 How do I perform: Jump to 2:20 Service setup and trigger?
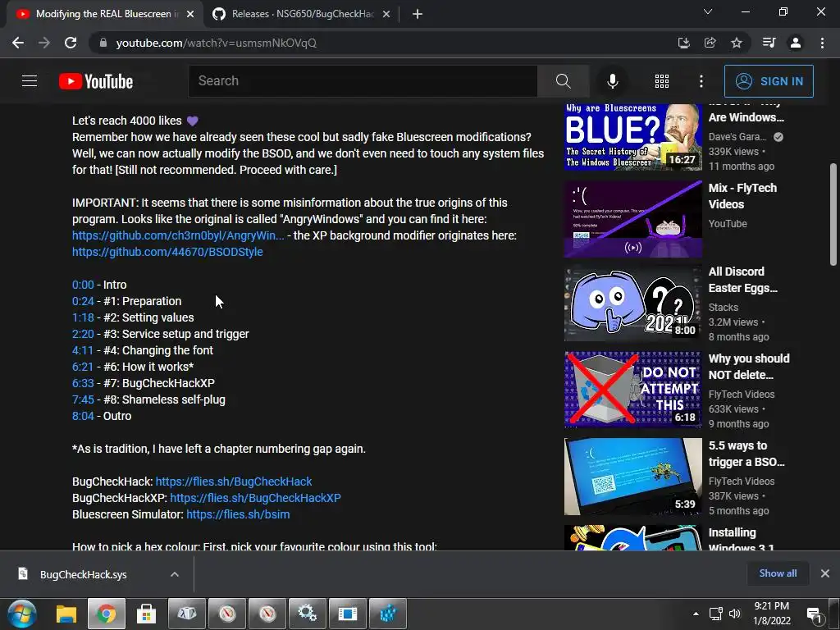(83, 335)
